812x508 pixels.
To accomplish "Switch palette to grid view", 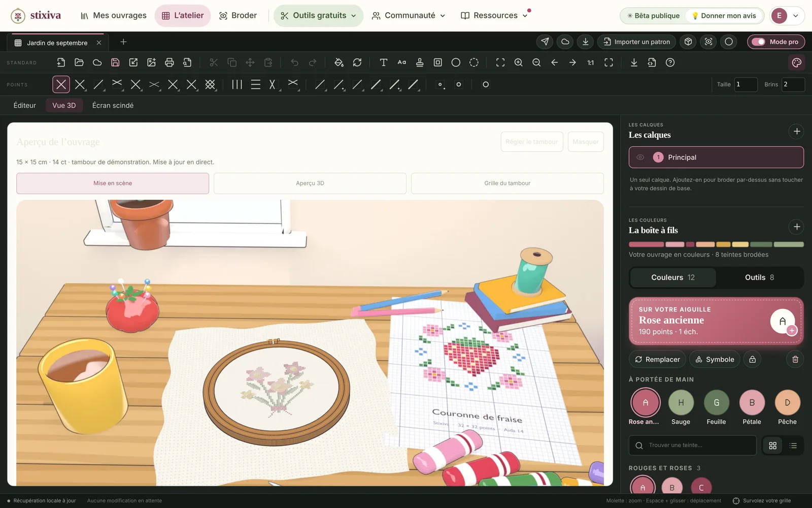I will tap(773, 446).
